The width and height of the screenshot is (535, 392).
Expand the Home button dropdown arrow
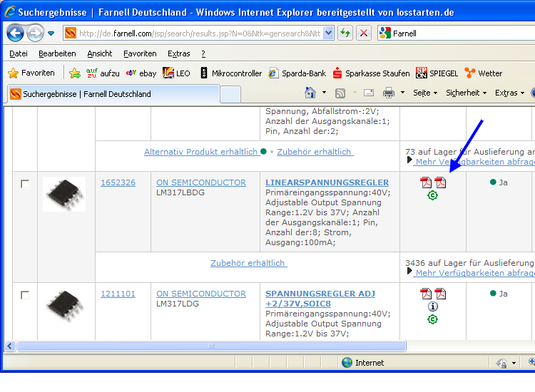tap(324, 93)
